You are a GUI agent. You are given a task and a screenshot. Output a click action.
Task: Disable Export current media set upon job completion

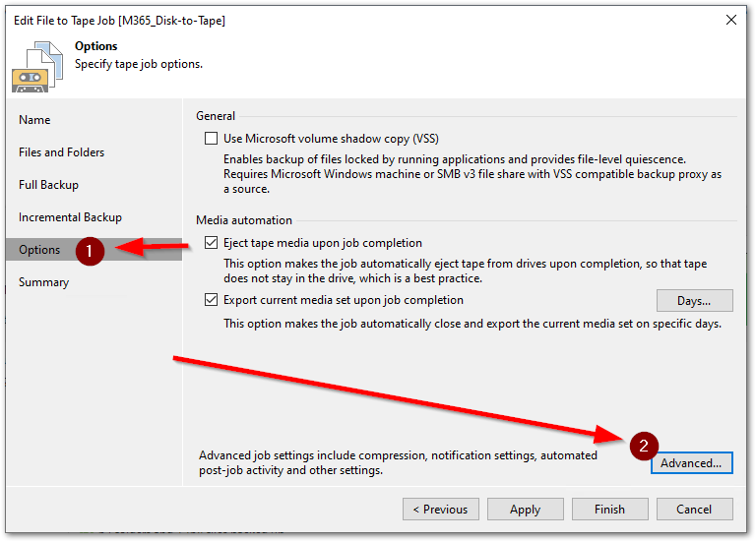pyautogui.click(x=211, y=300)
